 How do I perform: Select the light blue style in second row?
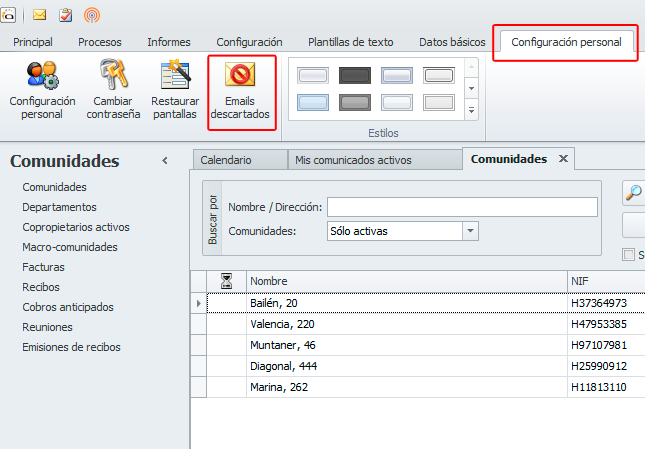pos(313,102)
